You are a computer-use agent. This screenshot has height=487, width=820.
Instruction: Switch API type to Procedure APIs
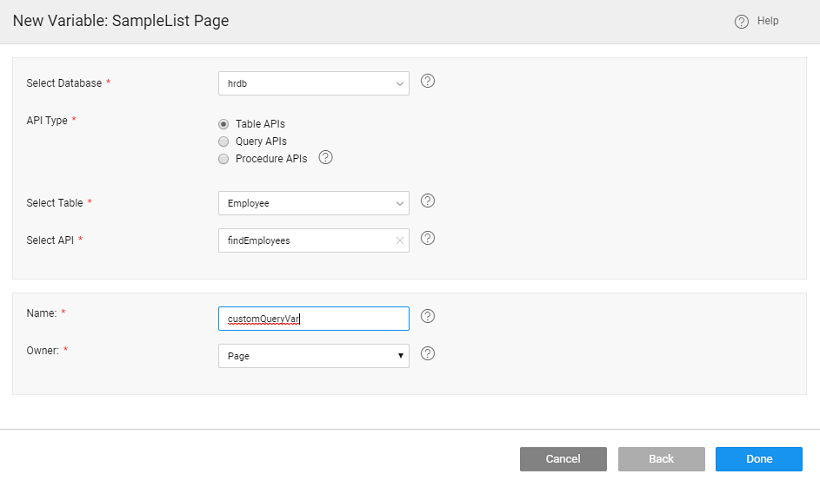point(224,159)
